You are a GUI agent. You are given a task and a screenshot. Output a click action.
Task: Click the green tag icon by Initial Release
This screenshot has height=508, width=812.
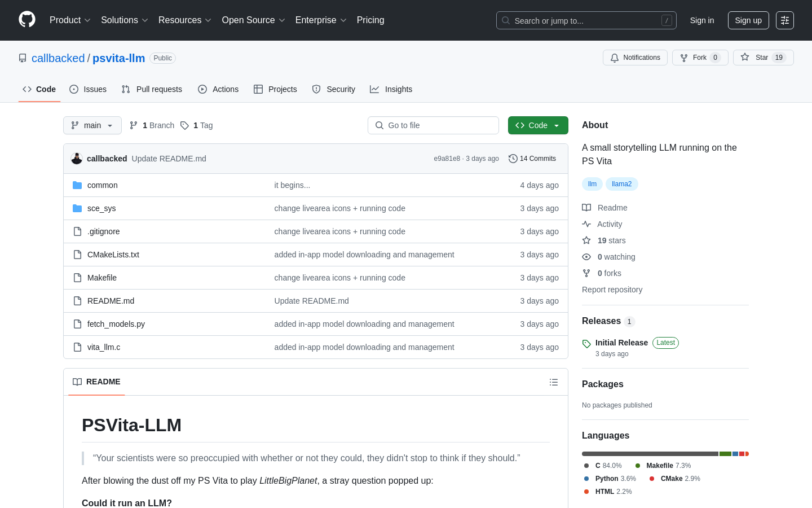point(586,344)
